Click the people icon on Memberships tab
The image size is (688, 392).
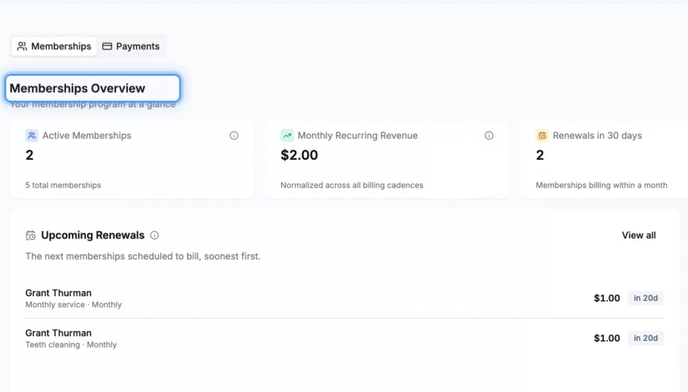coord(22,46)
